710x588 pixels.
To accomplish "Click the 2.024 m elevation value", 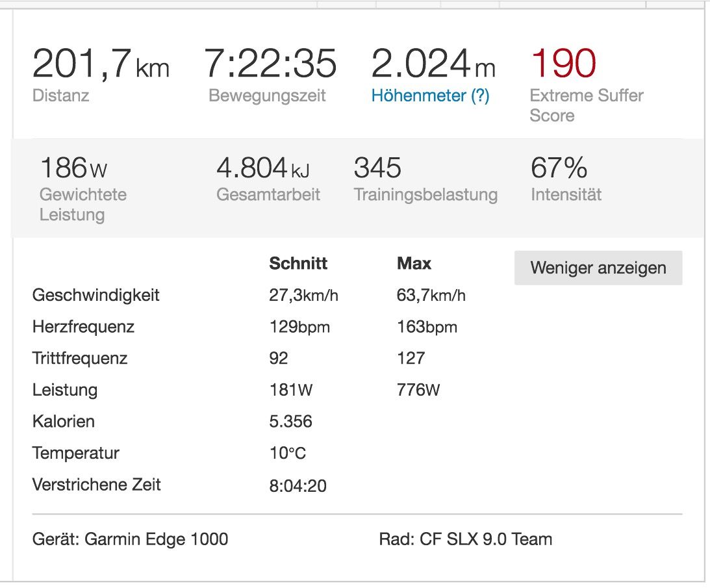I will (433, 64).
